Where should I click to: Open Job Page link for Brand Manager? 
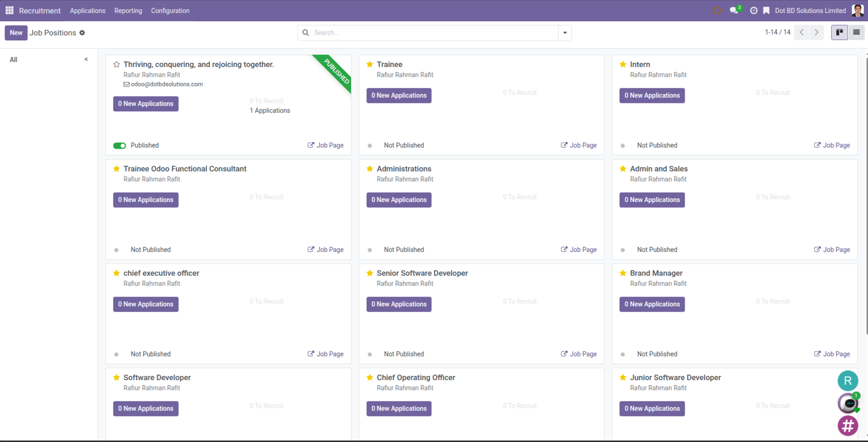pyautogui.click(x=832, y=354)
